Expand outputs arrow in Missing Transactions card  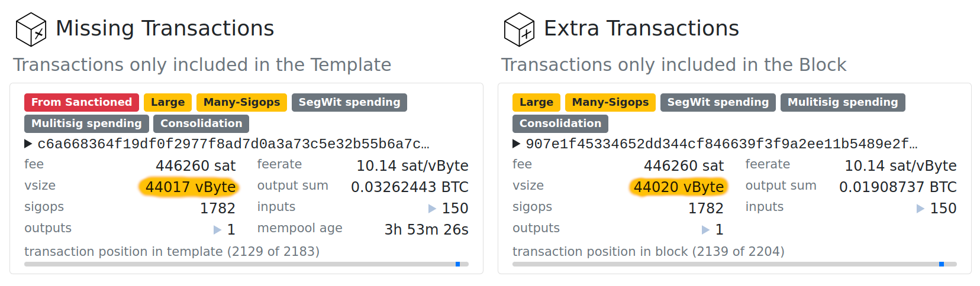[x=217, y=230]
